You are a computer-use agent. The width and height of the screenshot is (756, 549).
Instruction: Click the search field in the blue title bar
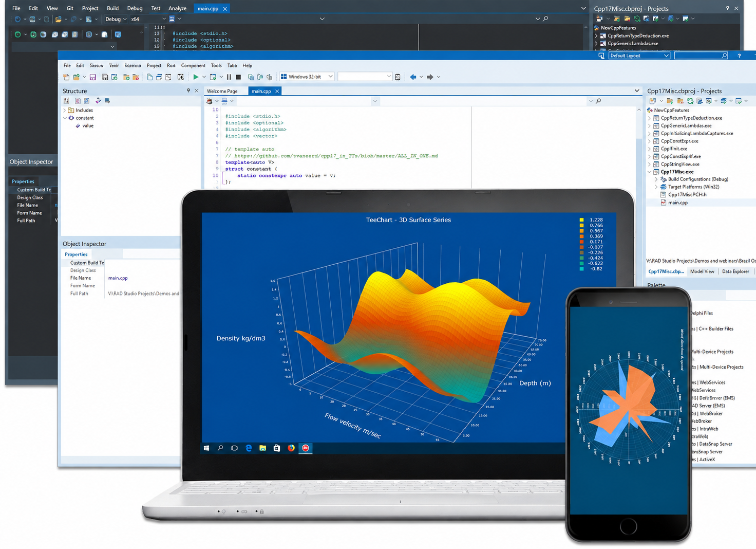pyautogui.click(x=701, y=56)
